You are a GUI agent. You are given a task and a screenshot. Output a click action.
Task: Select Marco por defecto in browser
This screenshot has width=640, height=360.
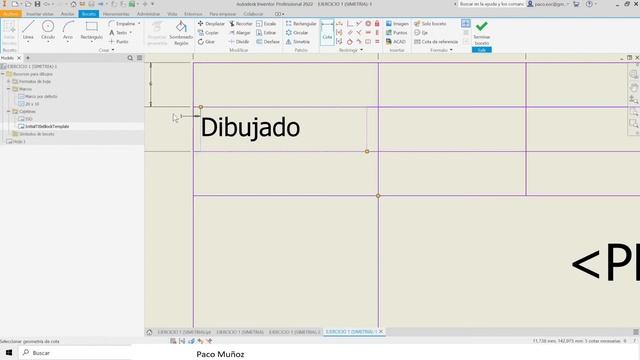(38, 96)
